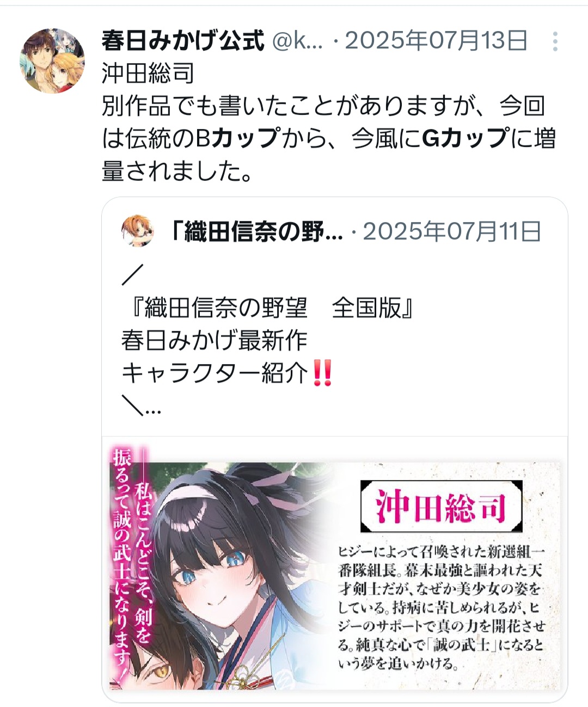Tap the 春日みかげ最新作 line in quoted tweet
This screenshot has height=707, width=588.
(215, 341)
